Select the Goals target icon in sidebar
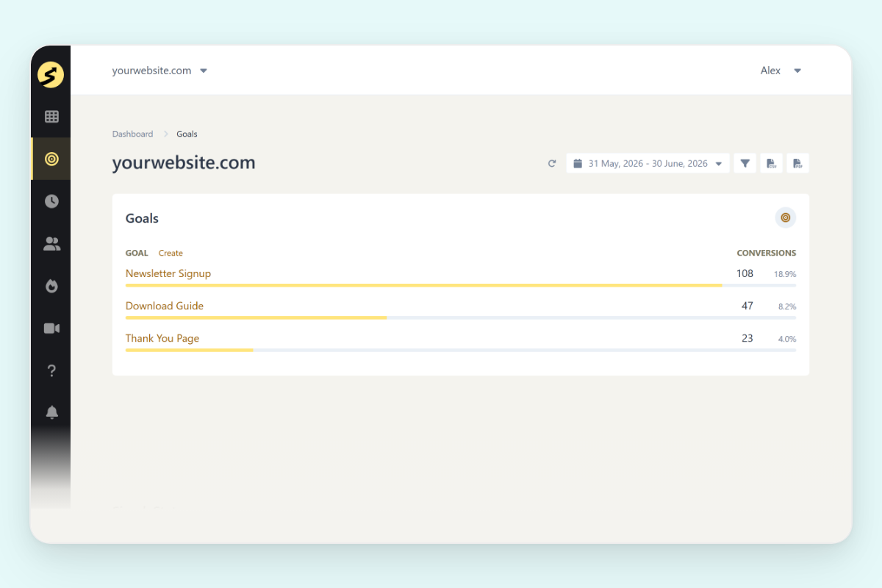The height and width of the screenshot is (588, 882). pyautogui.click(x=51, y=159)
